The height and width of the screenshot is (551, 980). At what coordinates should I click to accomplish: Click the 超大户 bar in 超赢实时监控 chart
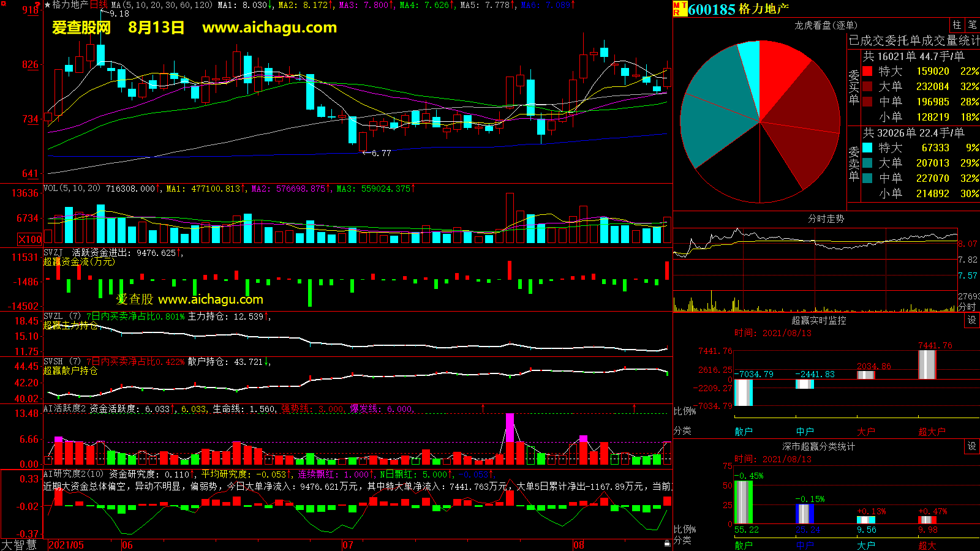[x=927, y=364]
